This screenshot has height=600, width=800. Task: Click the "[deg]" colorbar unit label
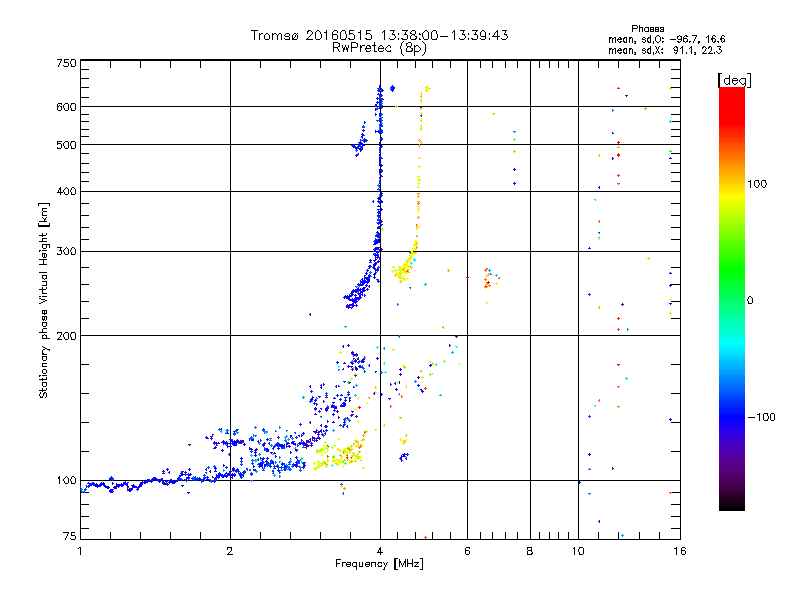tap(734, 80)
